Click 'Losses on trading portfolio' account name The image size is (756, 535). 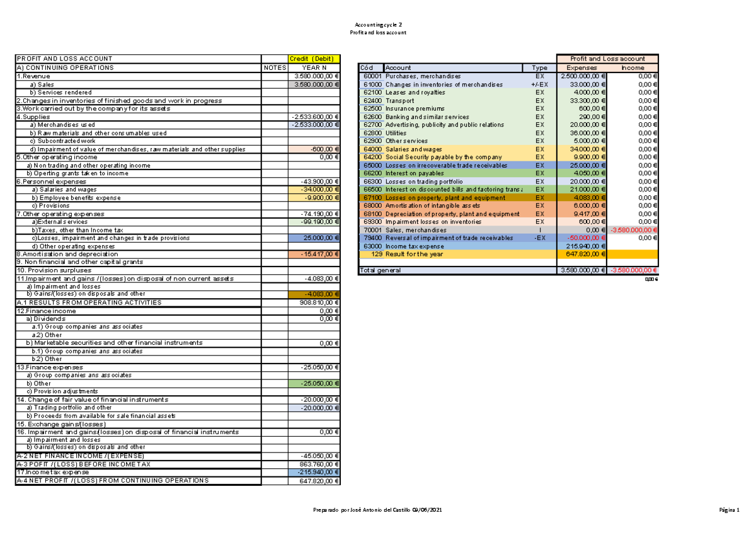pyautogui.click(x=424, y=181)
